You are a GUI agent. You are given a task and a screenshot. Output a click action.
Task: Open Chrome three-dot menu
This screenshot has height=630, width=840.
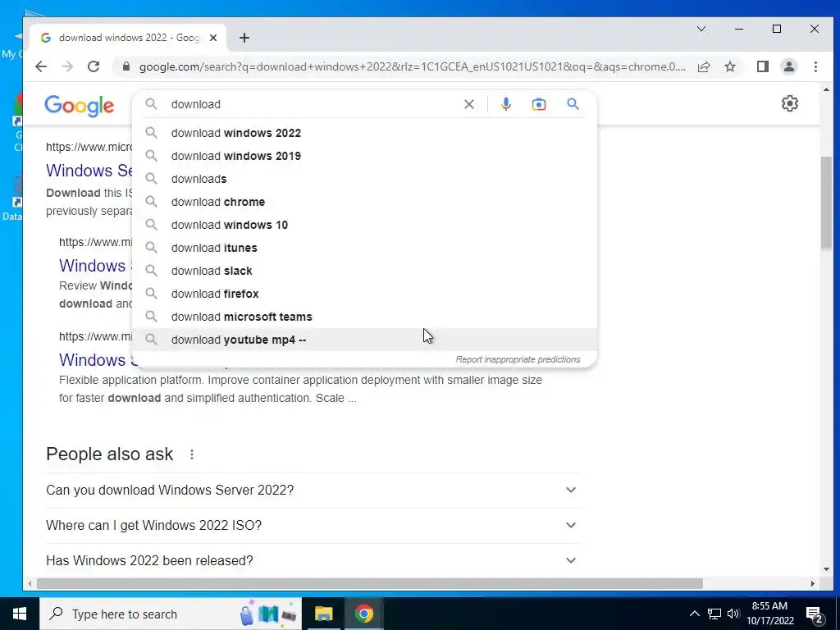coord(815,66)
